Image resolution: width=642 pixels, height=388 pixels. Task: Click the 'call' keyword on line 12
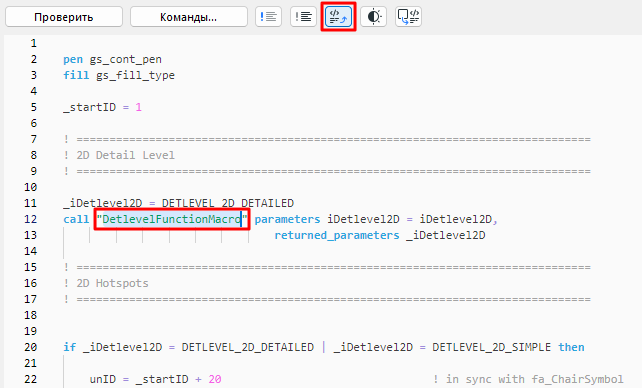[76, 219]
